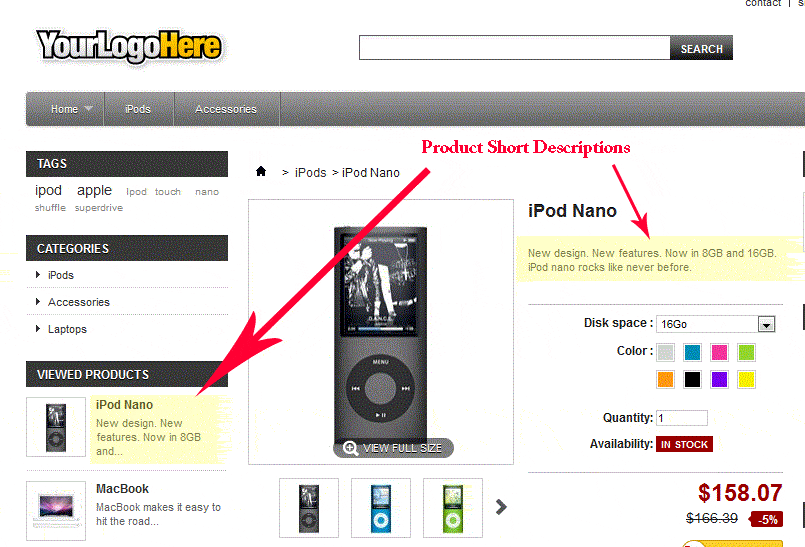Click the magnifier View Full Size icon

(351, 448)
